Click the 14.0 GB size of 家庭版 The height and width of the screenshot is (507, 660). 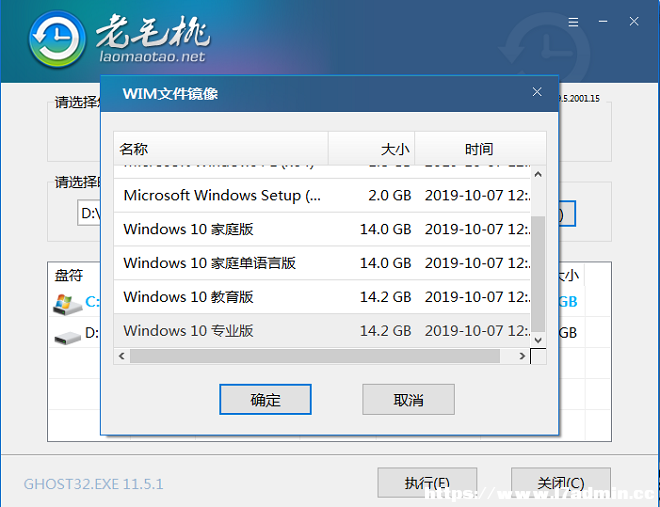coord(385,229)
